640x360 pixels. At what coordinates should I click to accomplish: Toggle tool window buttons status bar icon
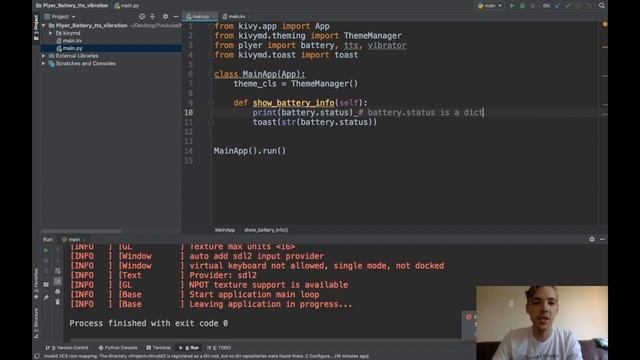click(37, 356)
